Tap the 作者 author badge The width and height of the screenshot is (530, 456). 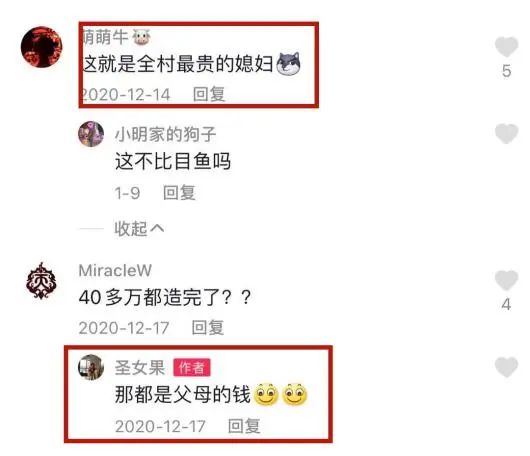point(192,367)
